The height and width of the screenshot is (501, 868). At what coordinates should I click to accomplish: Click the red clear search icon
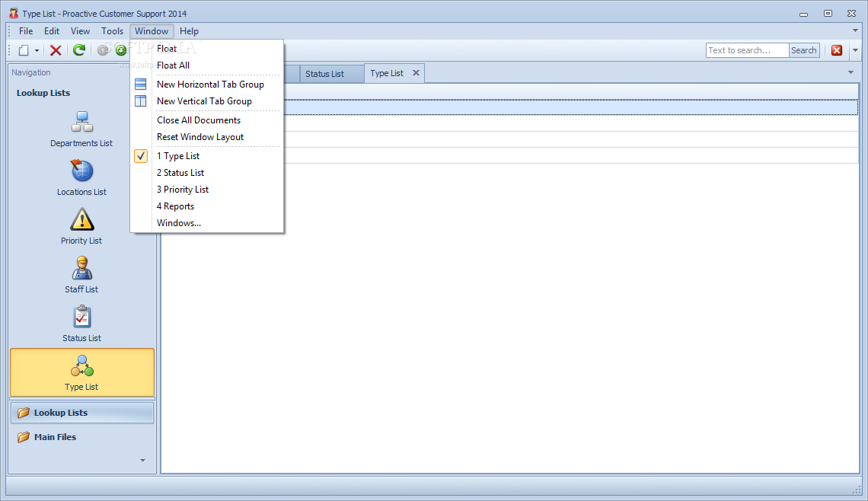(837, 50)
